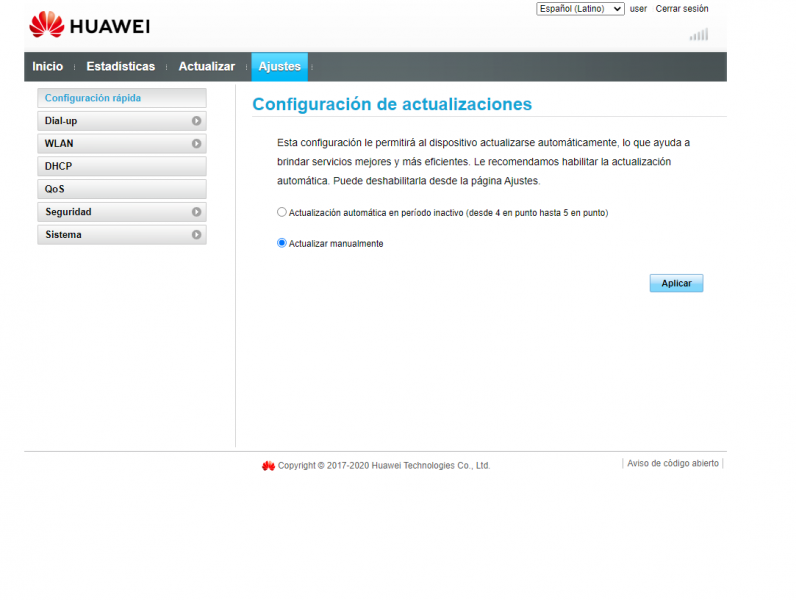This screenshot has height=600, width=796.
Task: Open the DHCP settings item
Action: point(121,167)
